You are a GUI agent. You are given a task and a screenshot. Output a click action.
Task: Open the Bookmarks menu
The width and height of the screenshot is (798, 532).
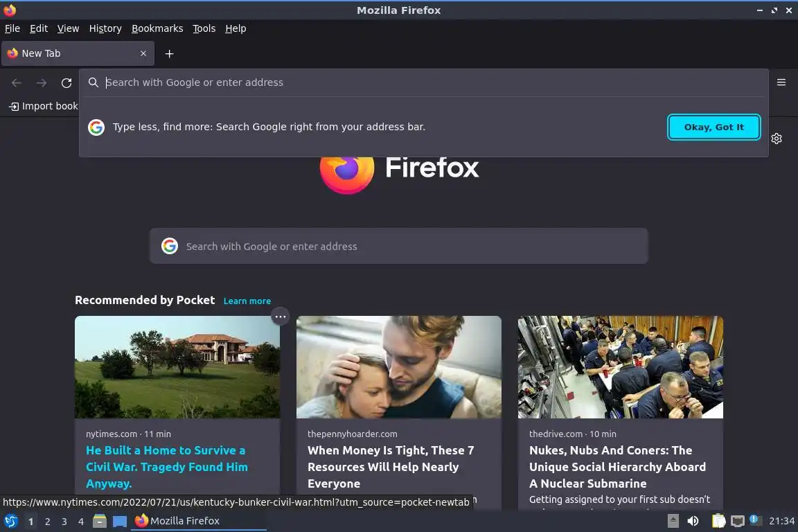coord(157,28)
